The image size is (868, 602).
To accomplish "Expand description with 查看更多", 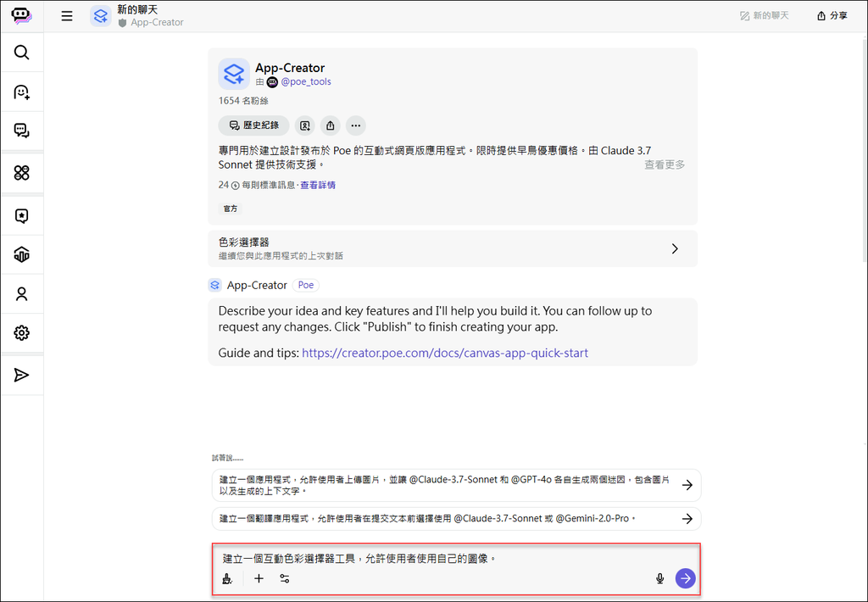I will click(x=665, y=165).
